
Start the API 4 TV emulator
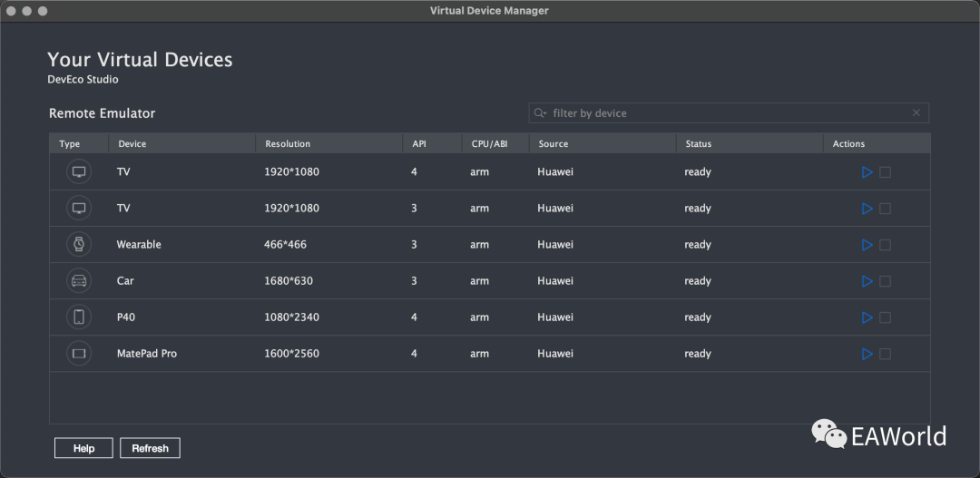click(x=867, y=171)
